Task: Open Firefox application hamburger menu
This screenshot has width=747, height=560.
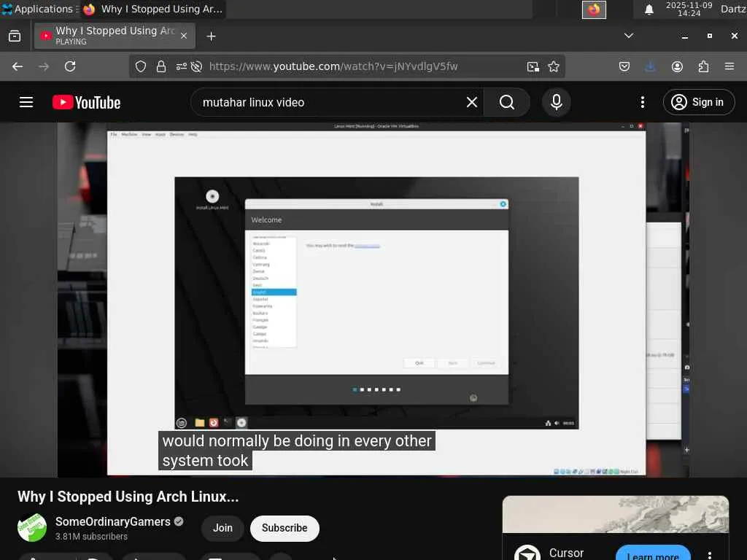Action: click(729, 66)
